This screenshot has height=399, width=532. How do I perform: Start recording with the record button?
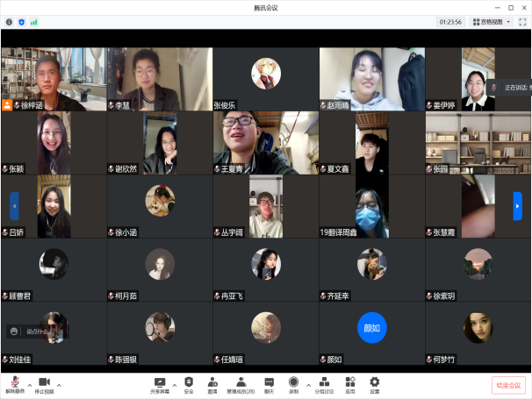click(293, 383)
